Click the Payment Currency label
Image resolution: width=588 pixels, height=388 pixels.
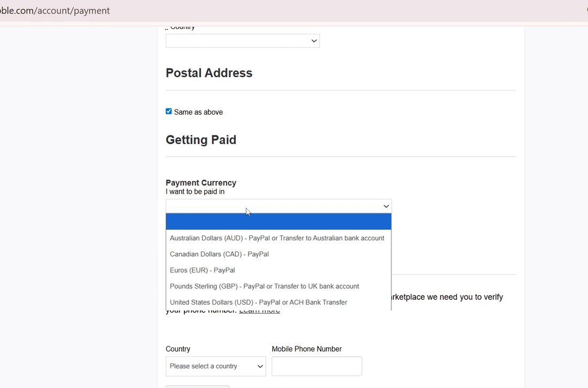[201, 183]
